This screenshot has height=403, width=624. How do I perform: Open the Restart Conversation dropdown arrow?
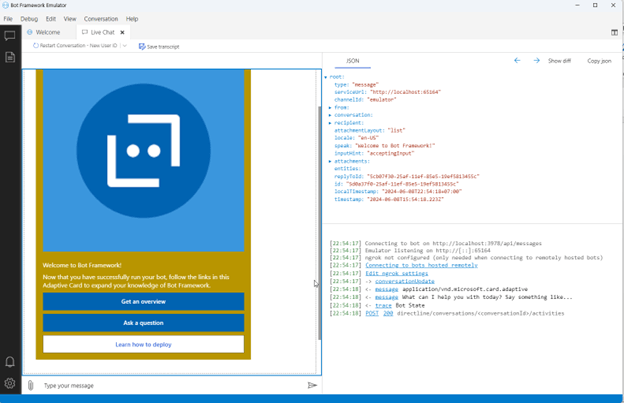pyautogui.click(x=124, y=46)
